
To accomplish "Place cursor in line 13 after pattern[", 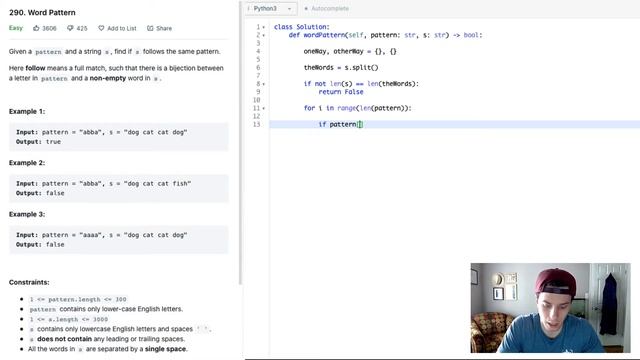I will click(x=360, y=124).
